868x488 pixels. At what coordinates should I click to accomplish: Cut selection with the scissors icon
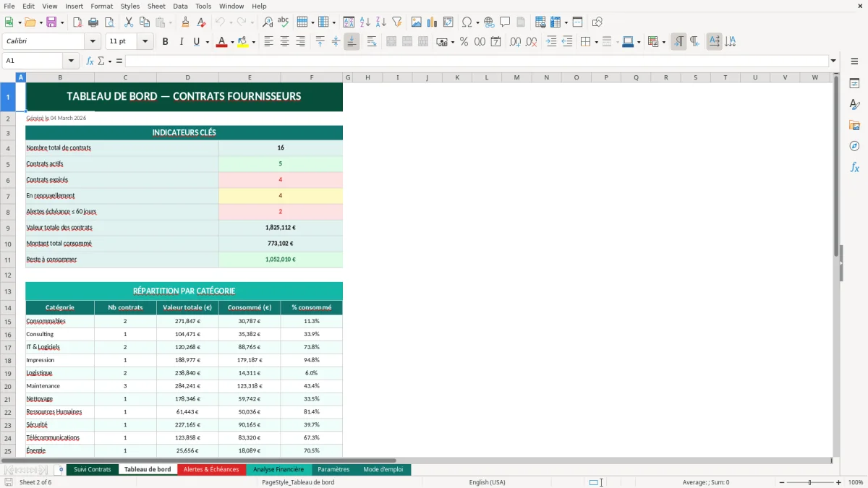pos(128,22)
